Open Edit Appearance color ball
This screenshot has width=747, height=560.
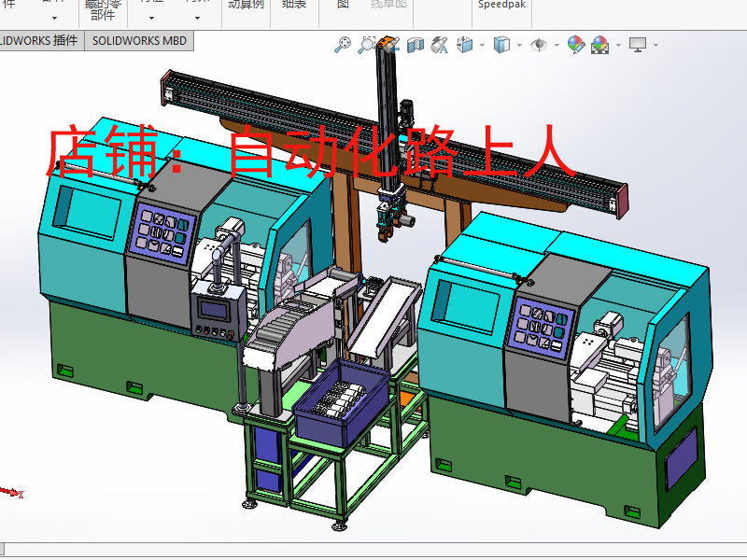tap(575, 44)
